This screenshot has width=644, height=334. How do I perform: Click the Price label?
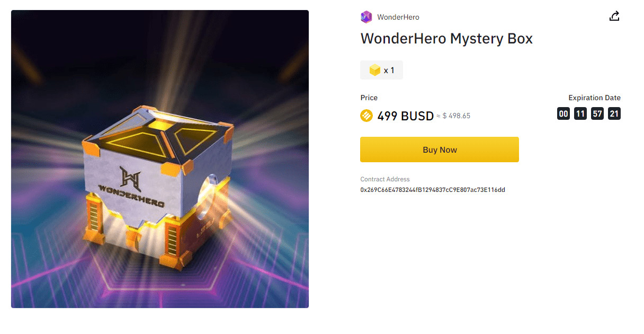point(369,98)
